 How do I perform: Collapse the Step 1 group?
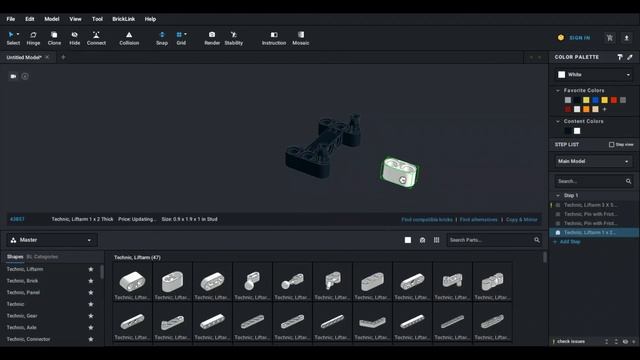coord(558,196)
